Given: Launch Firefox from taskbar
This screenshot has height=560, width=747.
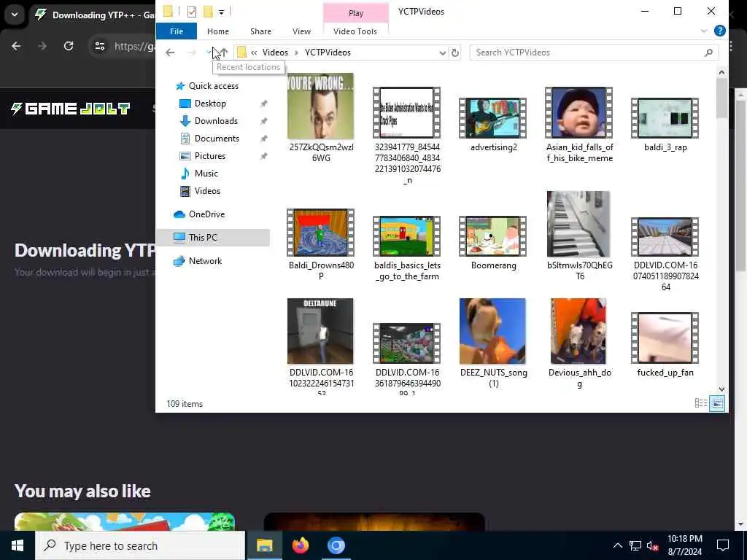Looking at the screenshot, I should (300, 545).
